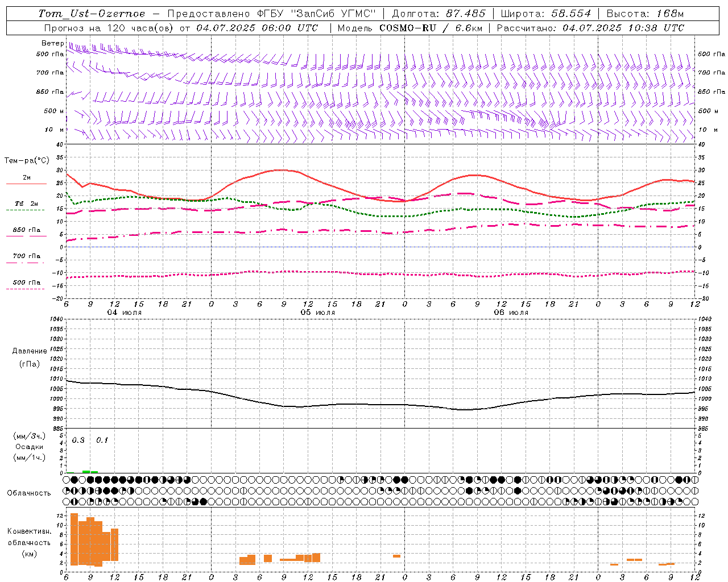Click the (мм/1ч.) precipitation unit label

coord(29,458)
